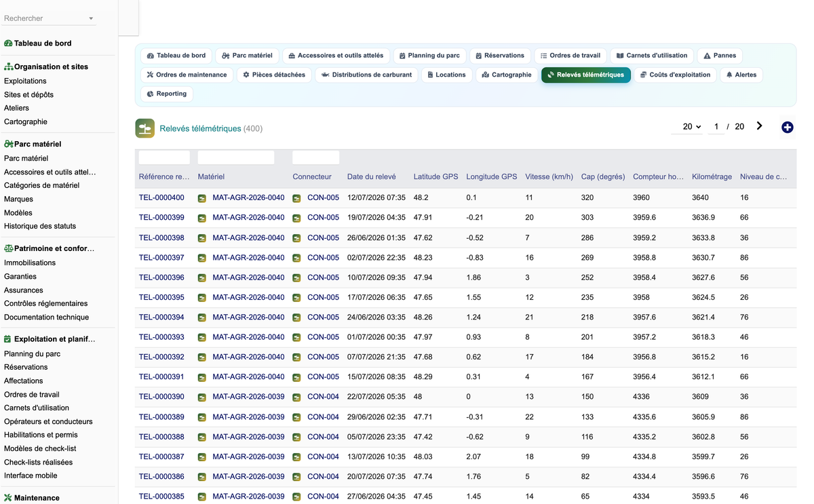Click material icon in TEL-0000395 row
The width and height of the screenshot is (814, 504).
pos(202,298)
